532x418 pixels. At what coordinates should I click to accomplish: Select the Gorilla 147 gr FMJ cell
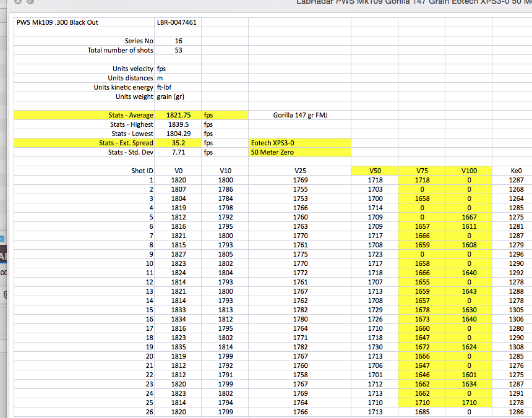(x=300, y=115)
